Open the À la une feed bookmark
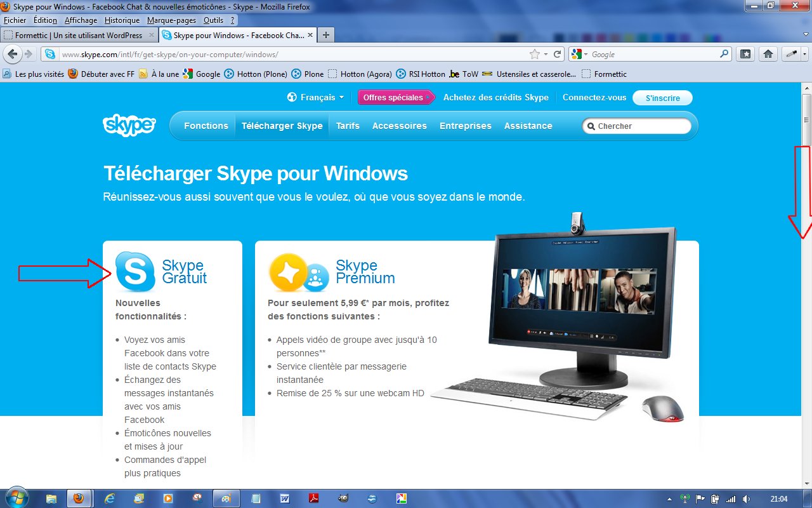This screenshot has height=508, width=812. click(x=159, y=74)
